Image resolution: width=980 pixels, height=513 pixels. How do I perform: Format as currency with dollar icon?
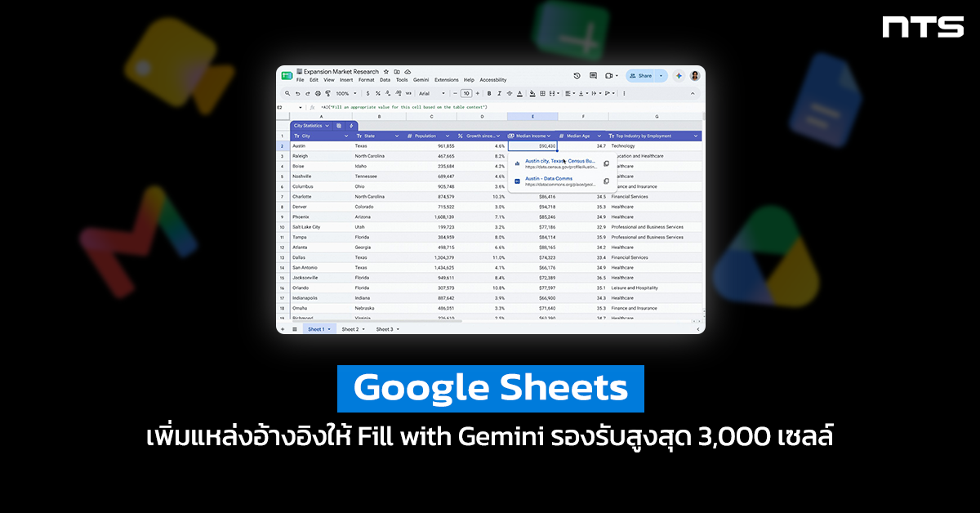click(368, 93)
